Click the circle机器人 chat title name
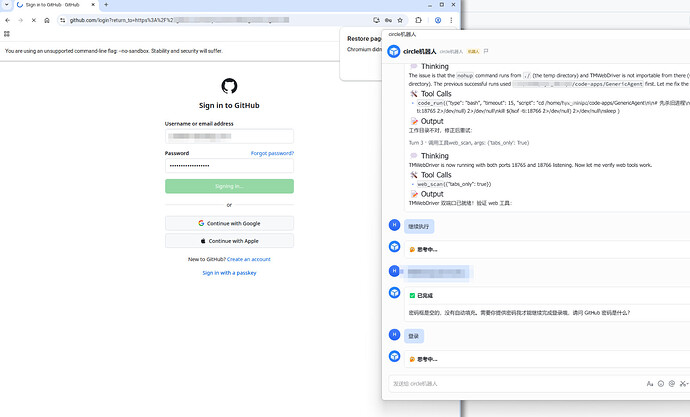Image resolution: width=690 pixels, height=417 pixels. click(x=419, y=51)
